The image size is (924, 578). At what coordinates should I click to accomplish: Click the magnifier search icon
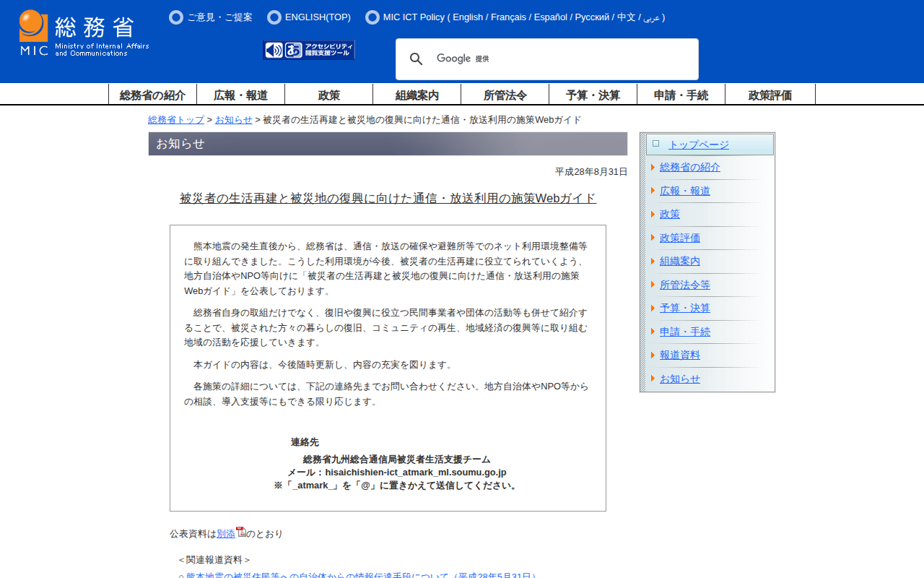(x=417, y=59)
